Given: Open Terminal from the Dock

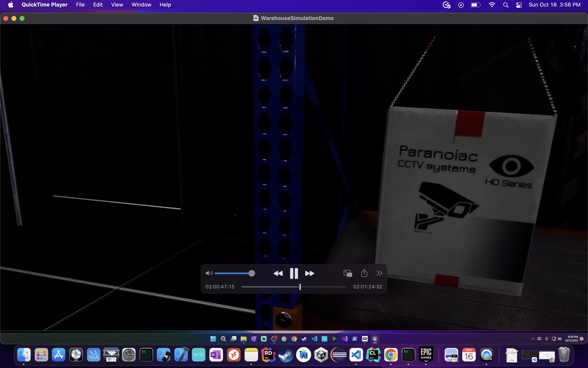Looking at the screenshot, I should [146, 355].
